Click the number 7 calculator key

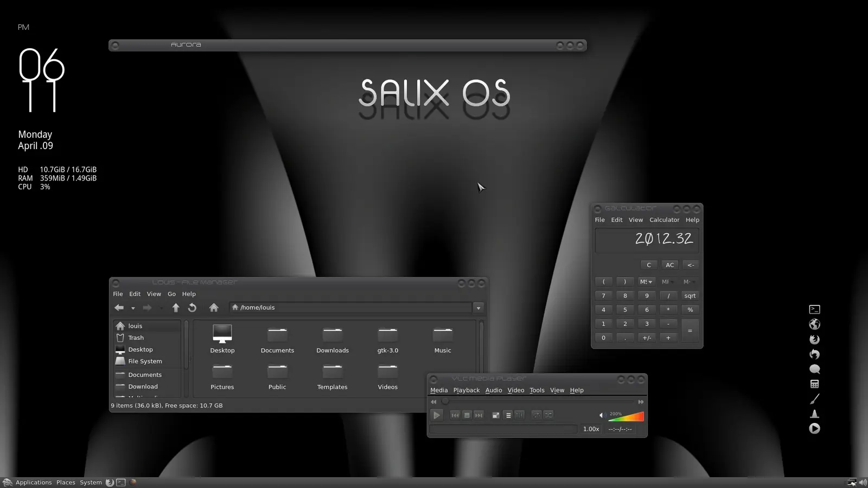click(x=603, y=296)
